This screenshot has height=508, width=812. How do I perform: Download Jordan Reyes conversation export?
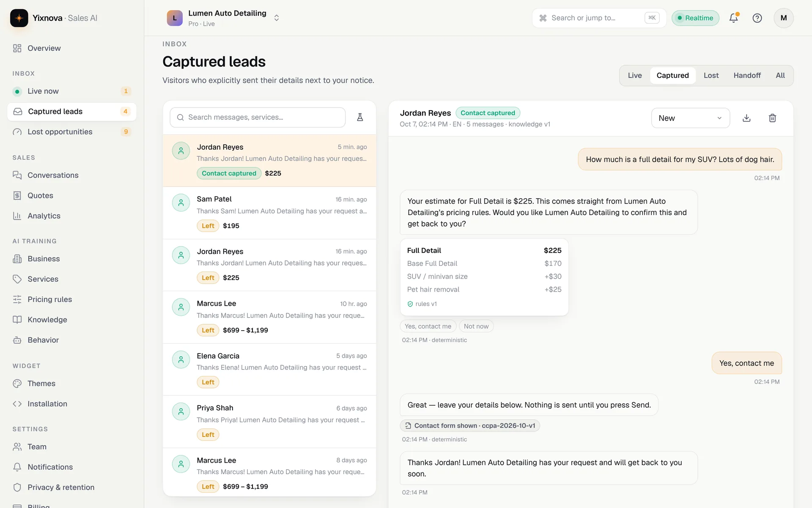[746, 118]
